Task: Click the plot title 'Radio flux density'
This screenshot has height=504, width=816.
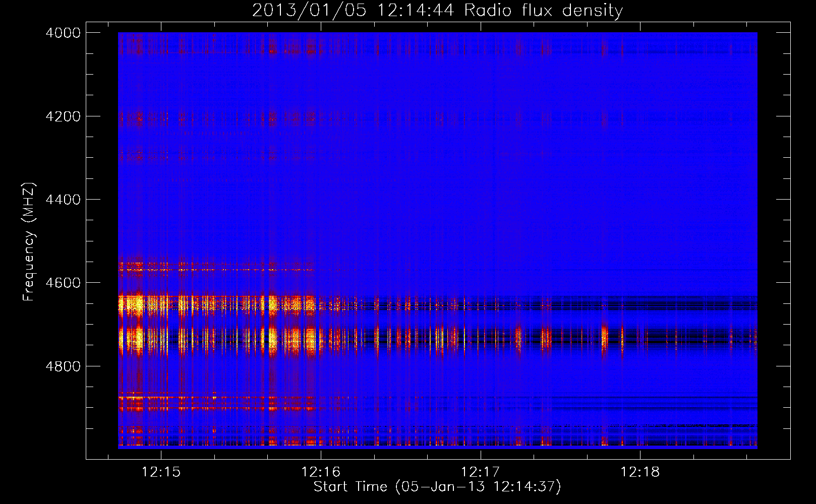Action: tap(543, 11)
